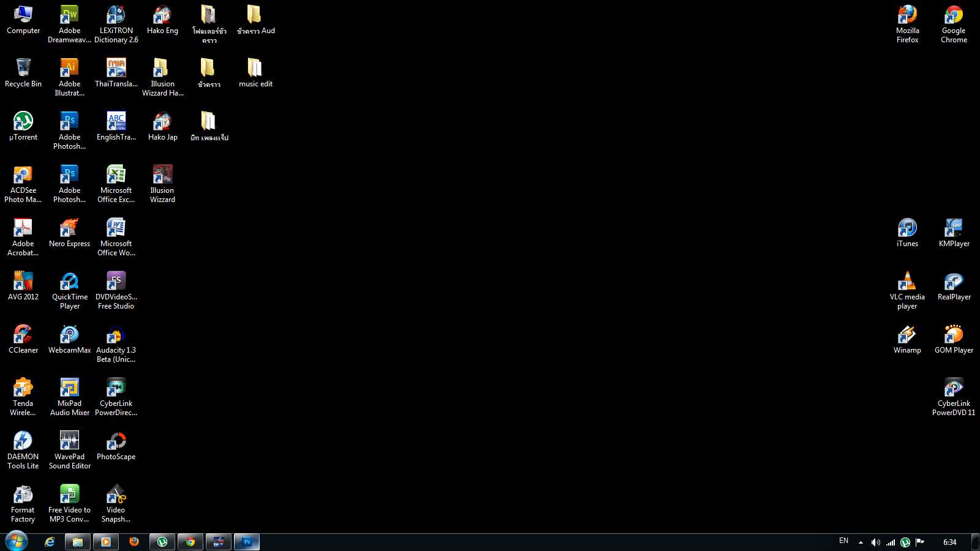Launch Adobe Dreamweaver from the desktop

click(70, 24)
